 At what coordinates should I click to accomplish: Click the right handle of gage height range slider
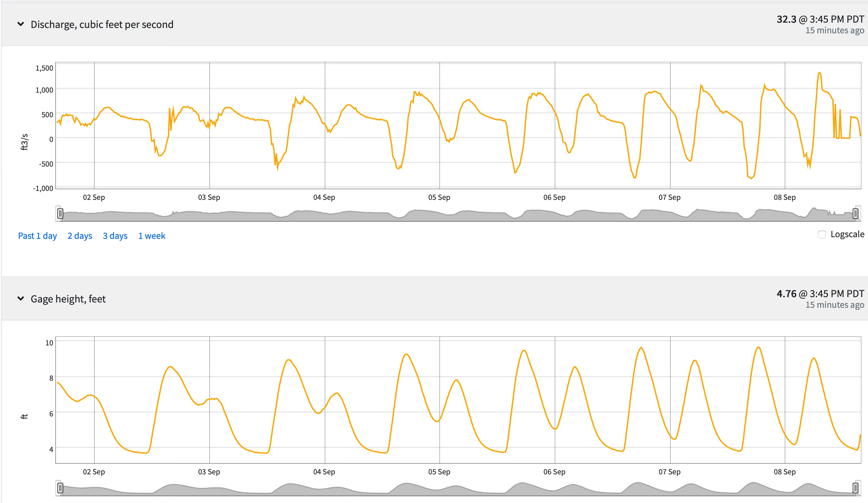tap(855, 488)
